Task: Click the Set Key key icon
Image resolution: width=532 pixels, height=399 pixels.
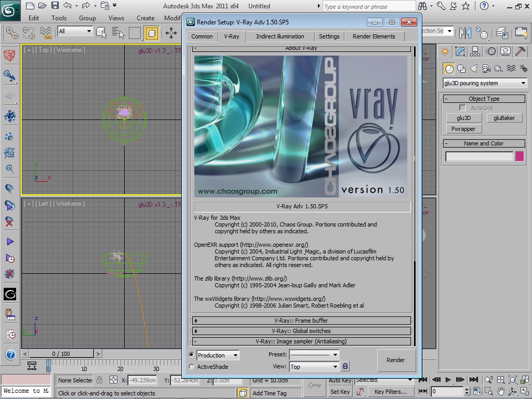Action: [x=314, y=385]
